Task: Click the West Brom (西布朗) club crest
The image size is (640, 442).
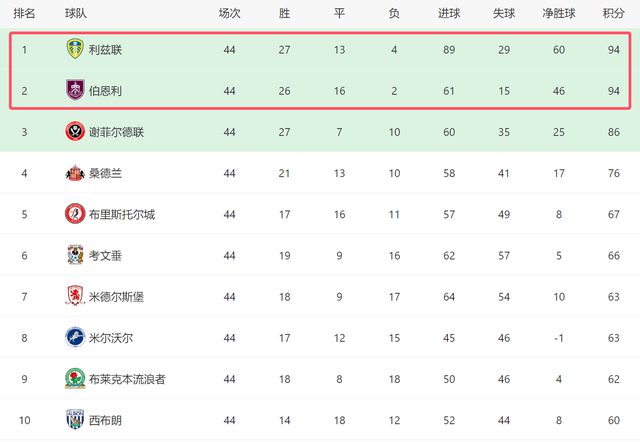Action: (74, 420)
